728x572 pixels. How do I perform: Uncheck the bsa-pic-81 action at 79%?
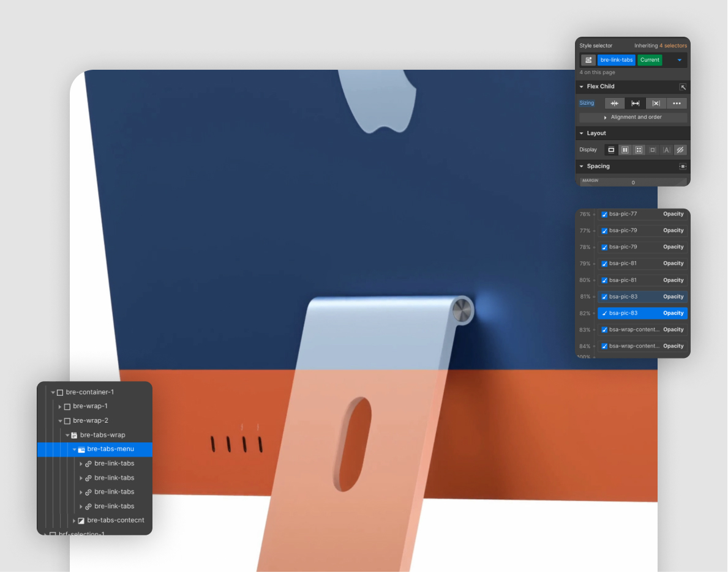[x=604, y=264]
